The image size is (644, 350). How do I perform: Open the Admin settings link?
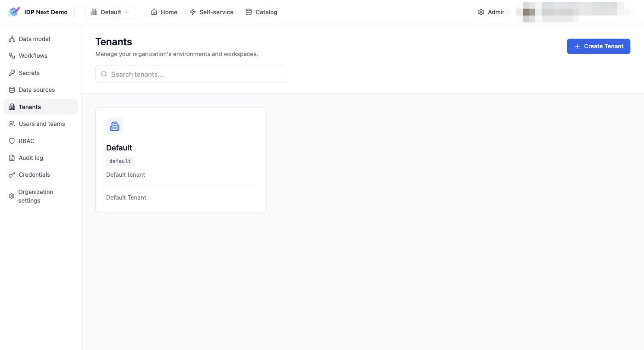coord(491,12)
